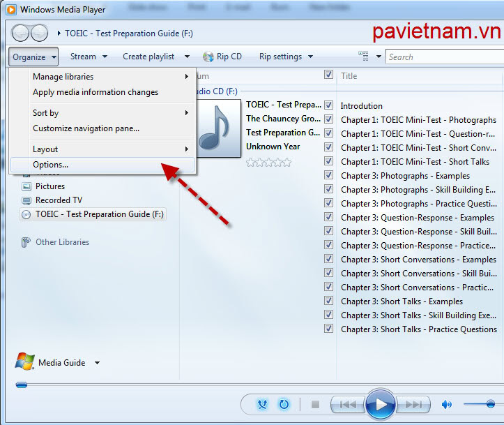Select the Pictures library in navigation pane
Screen dimensions: 504x425
(x=50, y=186)
